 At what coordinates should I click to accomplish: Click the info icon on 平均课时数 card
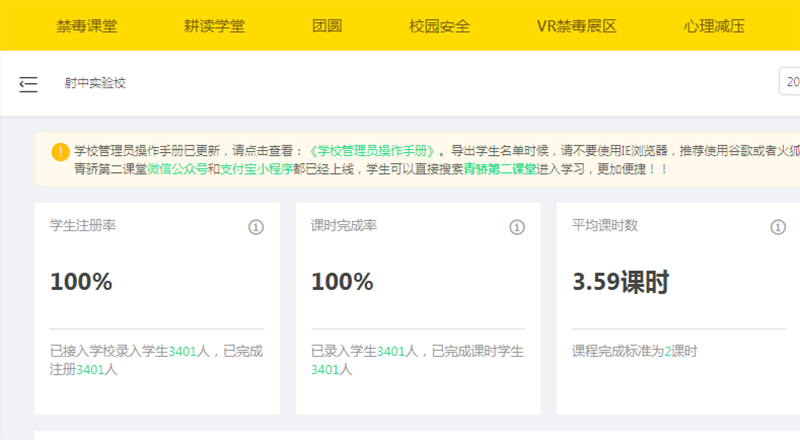pos(778,227)
